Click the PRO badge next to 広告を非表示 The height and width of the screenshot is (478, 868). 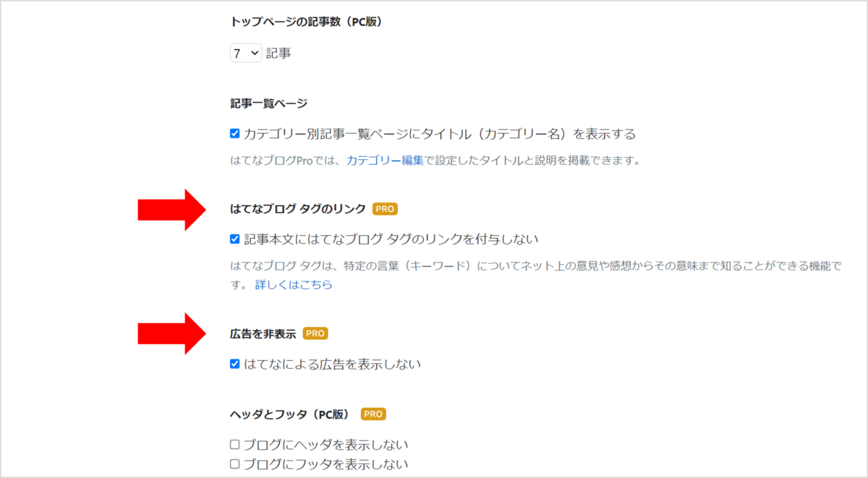pyautogui.click(x=315, y=333)
